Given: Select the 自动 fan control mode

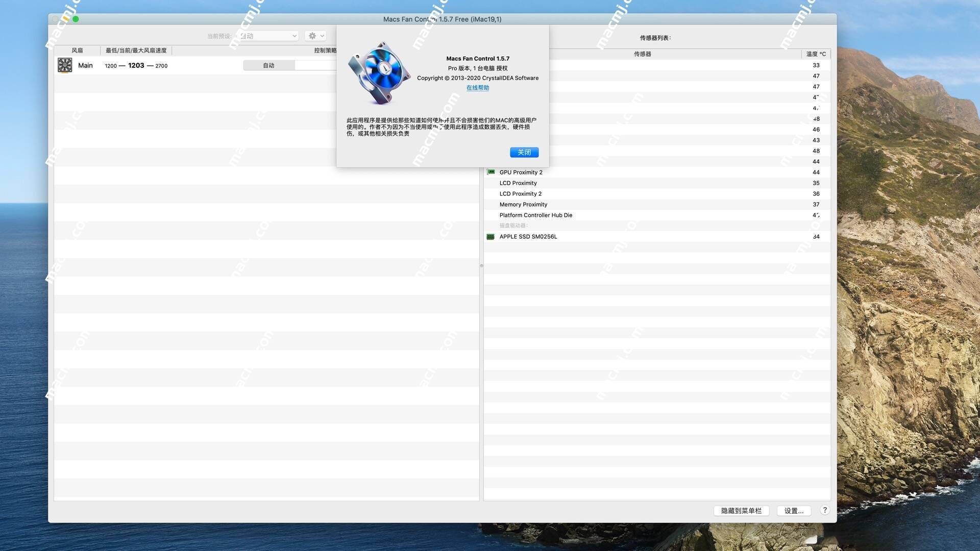Looking at the screenshot, I should pyautogui.click(x=269, y=65).
